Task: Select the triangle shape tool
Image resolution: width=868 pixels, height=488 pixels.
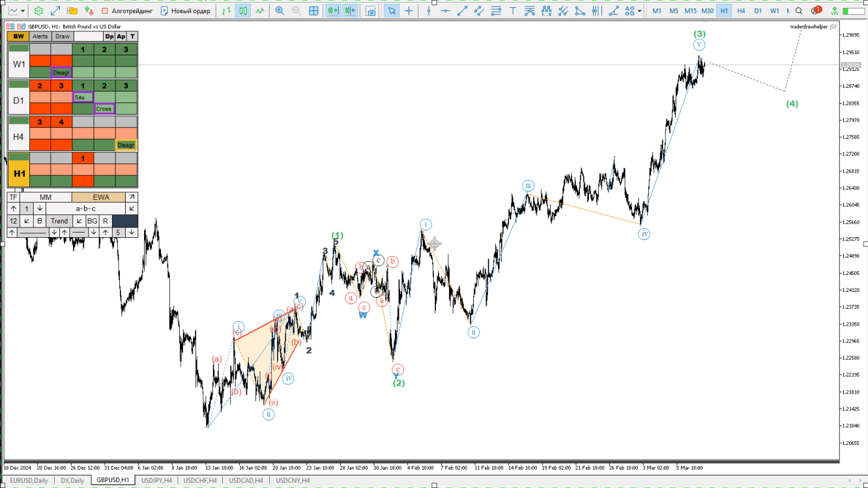Action: (580, 11)
